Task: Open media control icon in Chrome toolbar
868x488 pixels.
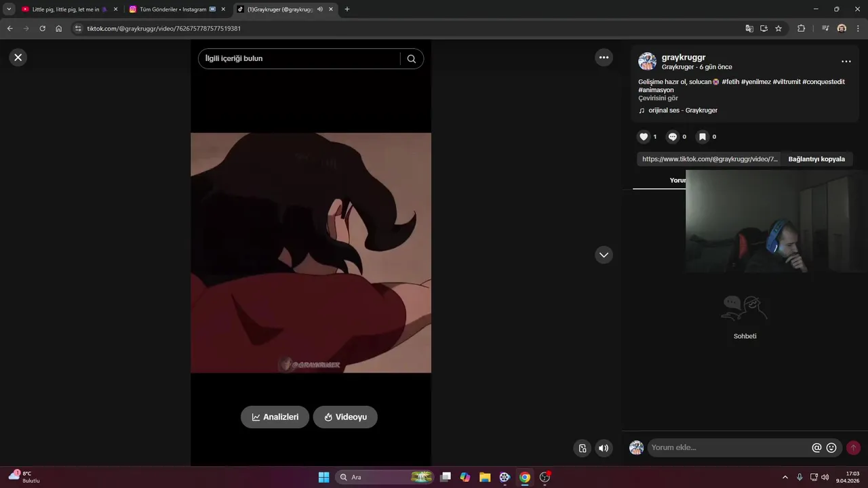Action: [x=825, y=28]
